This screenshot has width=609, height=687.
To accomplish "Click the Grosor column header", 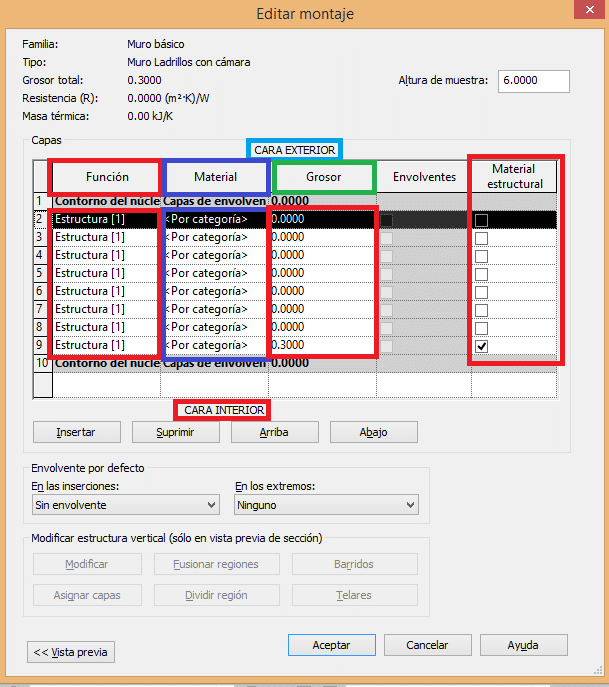I will [323, 177].
